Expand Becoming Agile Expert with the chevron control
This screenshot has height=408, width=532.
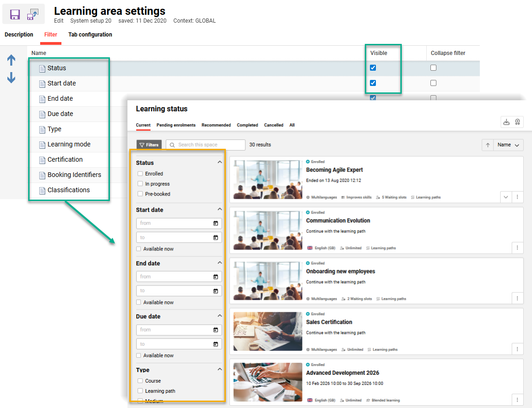[505, 197]
